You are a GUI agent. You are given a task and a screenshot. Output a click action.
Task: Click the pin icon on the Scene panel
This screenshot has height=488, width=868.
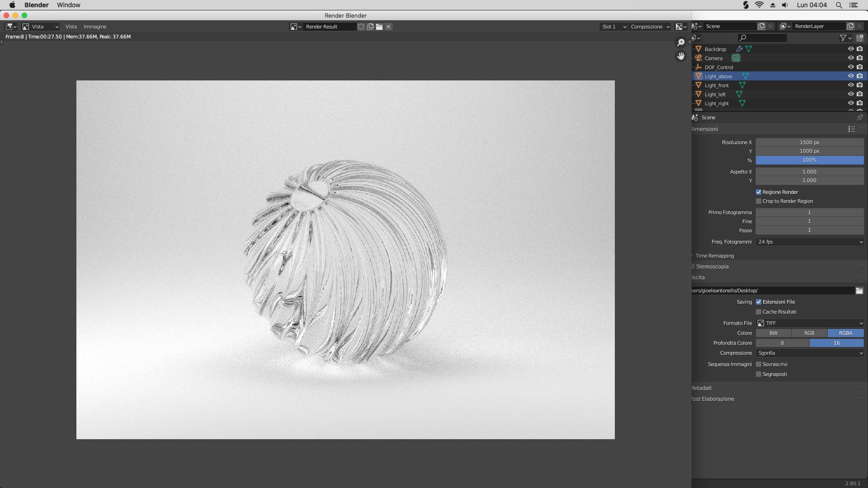pos(860,117)
